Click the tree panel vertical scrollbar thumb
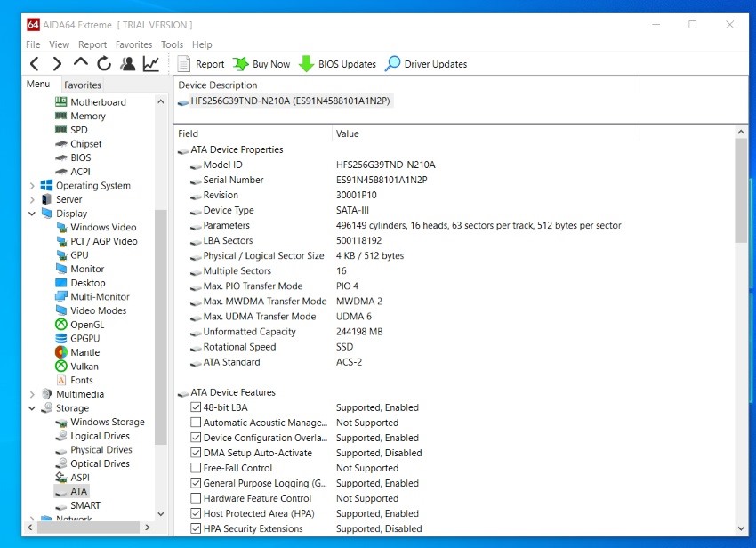 point(161,326)
